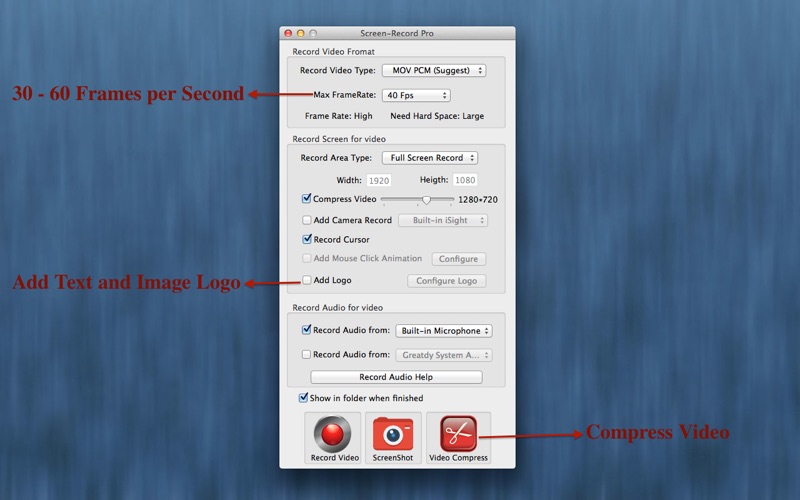The image size is (800, 500).
Task: Click the Heigth field showing 1080
Action: click(x=465, y=180)
